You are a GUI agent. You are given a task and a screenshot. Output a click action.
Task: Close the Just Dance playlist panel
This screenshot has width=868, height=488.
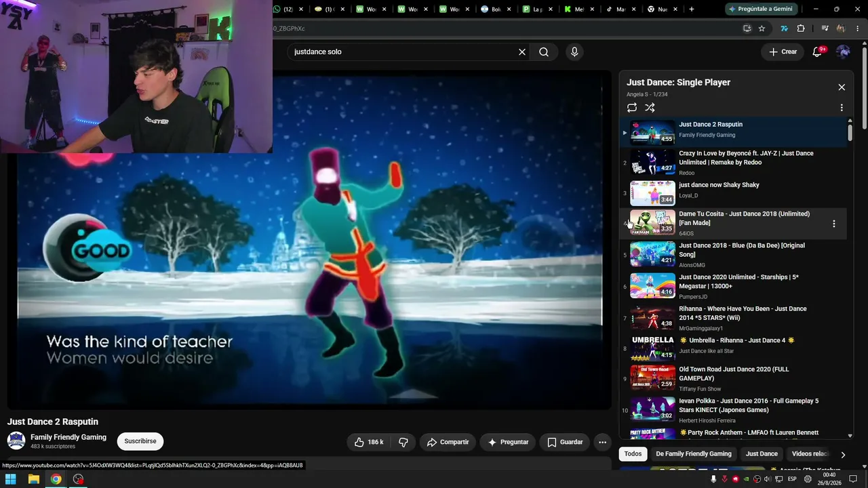842,87
